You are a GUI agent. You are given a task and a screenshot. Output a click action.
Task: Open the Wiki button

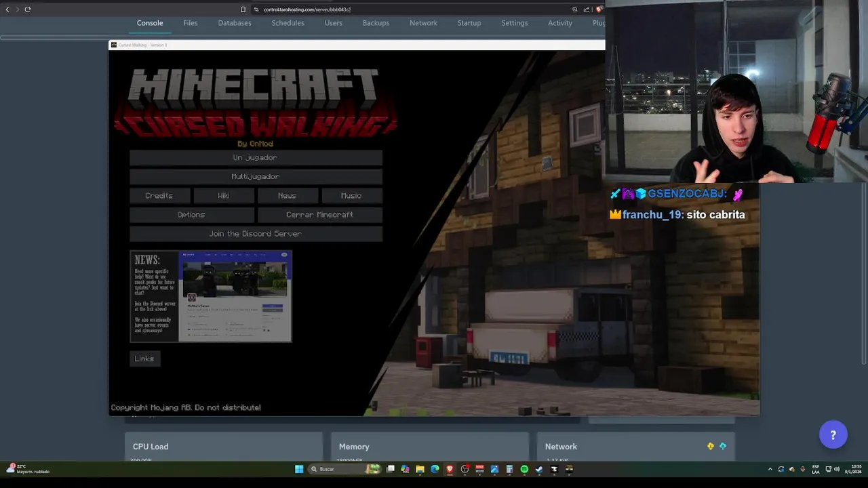223,195
